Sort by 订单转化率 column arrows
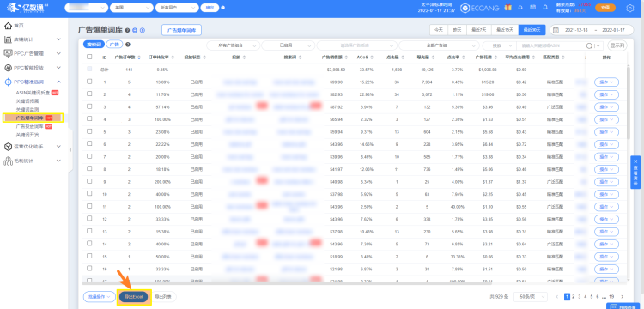 click(x=173, y=58)
